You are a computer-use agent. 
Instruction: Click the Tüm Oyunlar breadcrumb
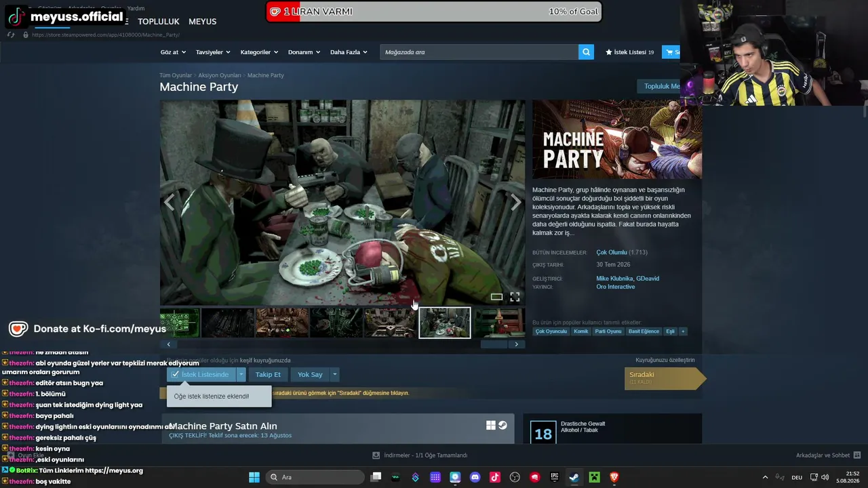[x=176, y=75]
